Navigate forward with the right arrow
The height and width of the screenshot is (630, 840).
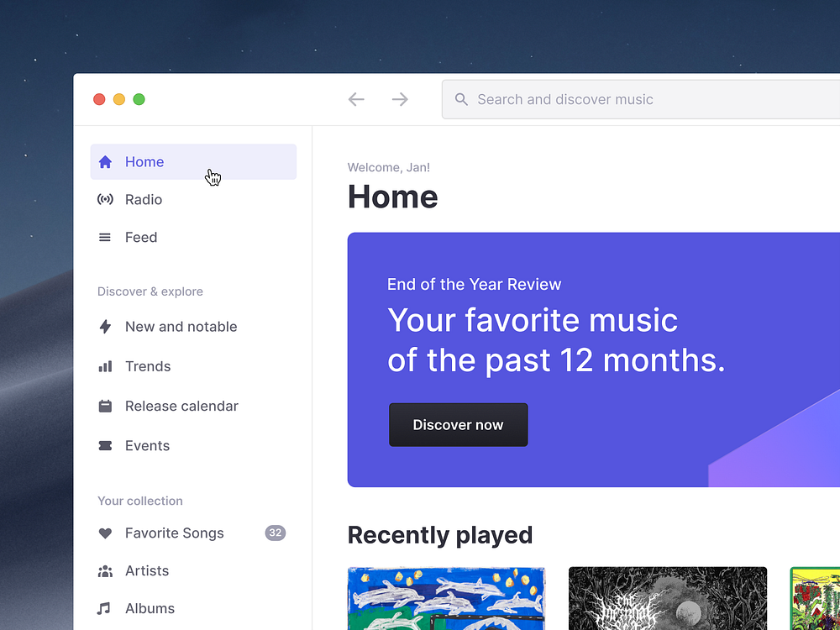tap(400, 99)
